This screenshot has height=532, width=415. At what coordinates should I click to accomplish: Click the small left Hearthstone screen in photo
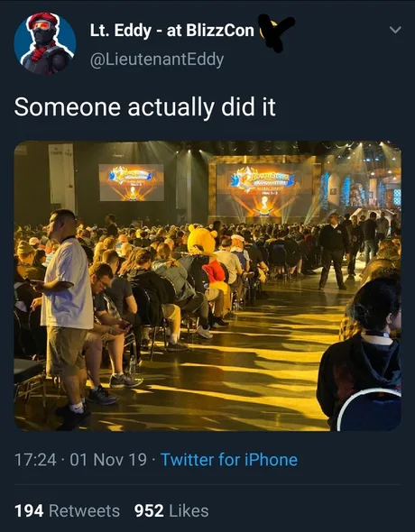click(132, 182)
